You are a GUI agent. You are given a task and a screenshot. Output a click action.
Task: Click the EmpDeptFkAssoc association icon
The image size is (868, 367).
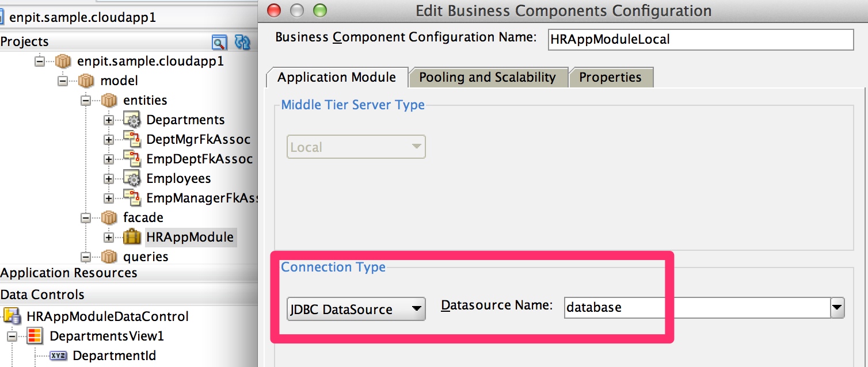(131, 159)
